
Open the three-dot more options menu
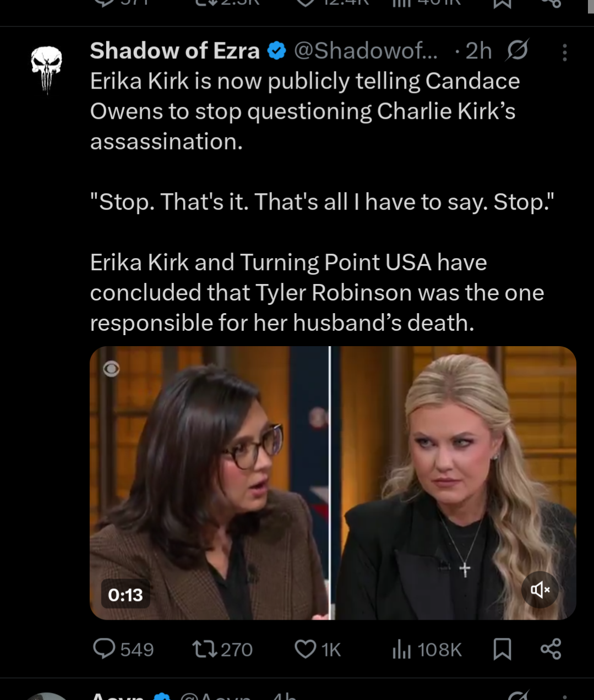tap(564, 52)
